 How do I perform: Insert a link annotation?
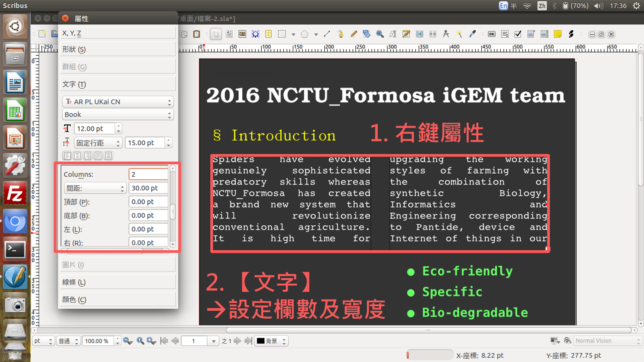pos(571,34)
